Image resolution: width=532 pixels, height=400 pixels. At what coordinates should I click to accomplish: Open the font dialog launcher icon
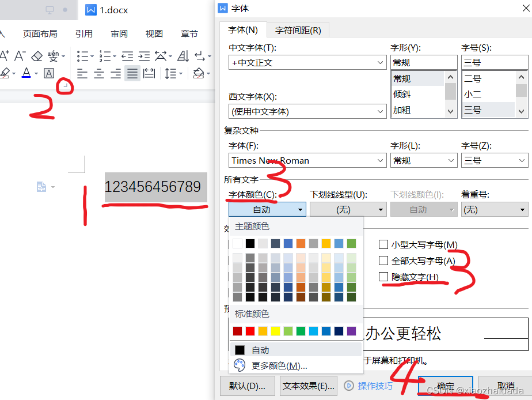[64, 86]
